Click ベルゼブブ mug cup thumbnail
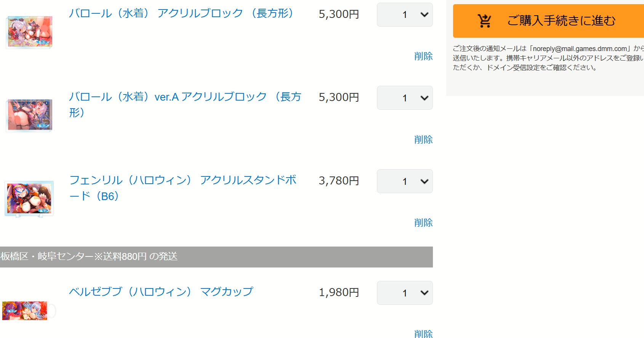 (x=25, y=311)
